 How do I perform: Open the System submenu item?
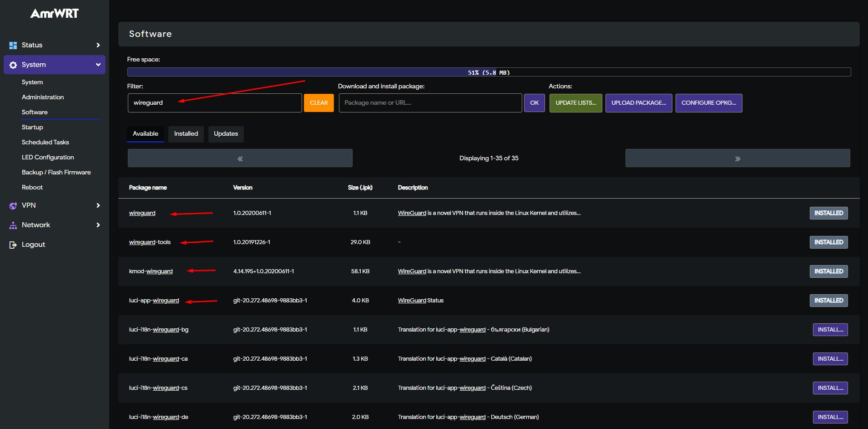pos(32,82)
